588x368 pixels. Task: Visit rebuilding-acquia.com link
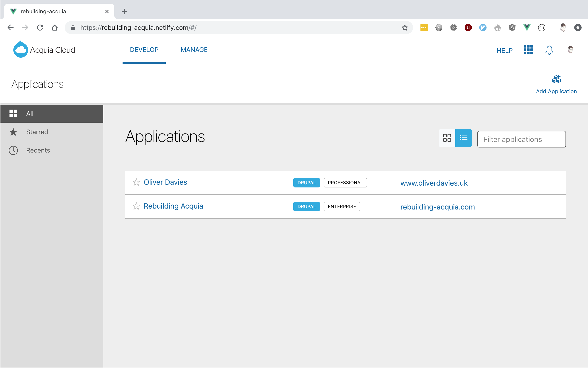pos(437,207)
